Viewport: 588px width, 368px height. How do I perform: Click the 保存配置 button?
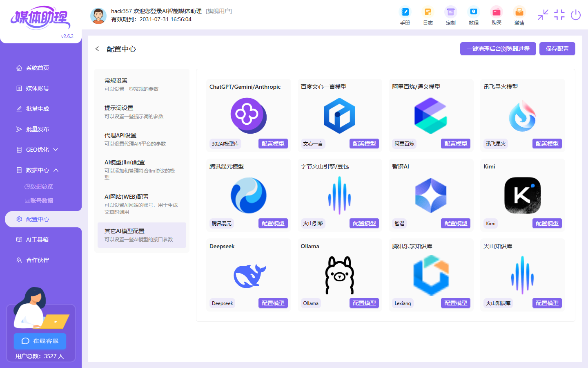(557, 49)
